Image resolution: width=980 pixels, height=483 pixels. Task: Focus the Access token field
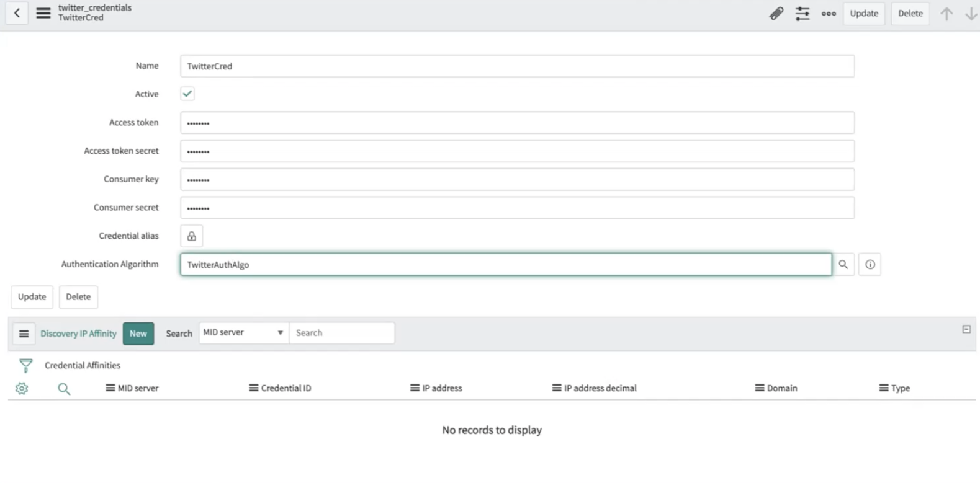pos(517,123)
